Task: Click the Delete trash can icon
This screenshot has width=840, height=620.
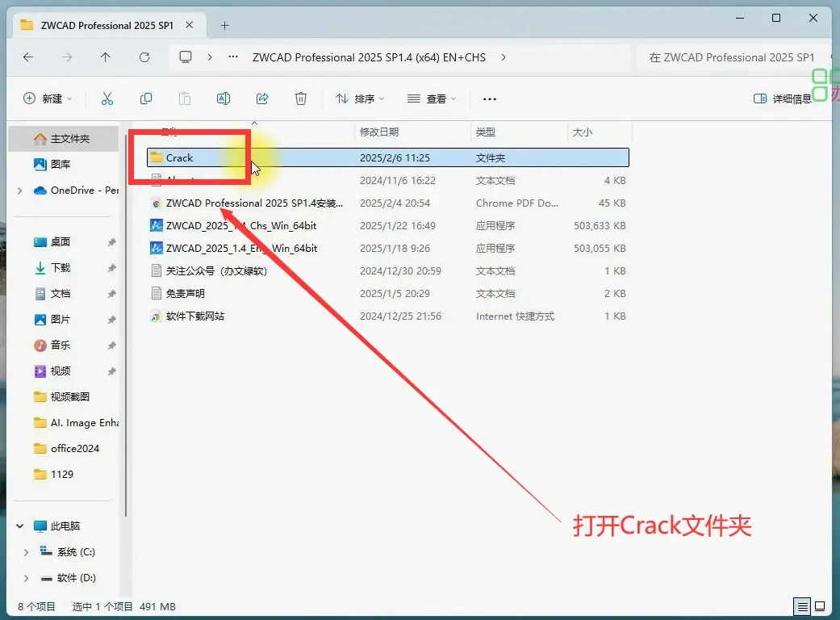Action: (301, 98)
